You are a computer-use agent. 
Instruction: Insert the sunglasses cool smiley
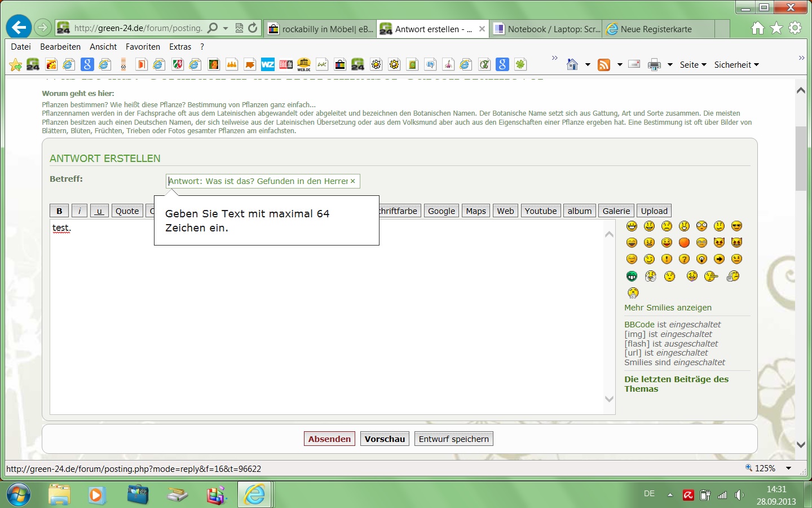coord(736,226)
